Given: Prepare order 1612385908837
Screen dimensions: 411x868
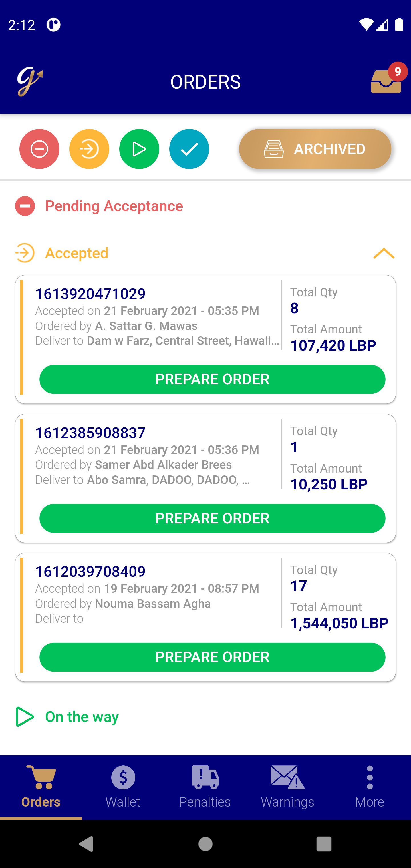Looking at the screenshot, I should [212, 518].
